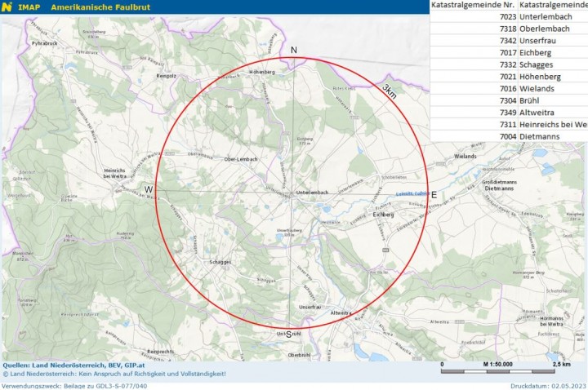This screenshot has width=588, height=390.
Task: Click the Eichberg town label on map
Action: (x=384, y=215)
